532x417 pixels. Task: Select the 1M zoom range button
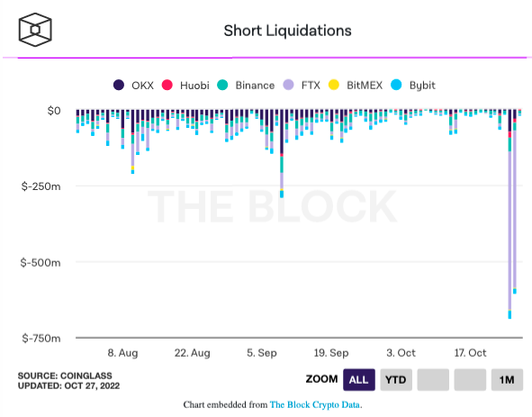(x=507, y=380)
